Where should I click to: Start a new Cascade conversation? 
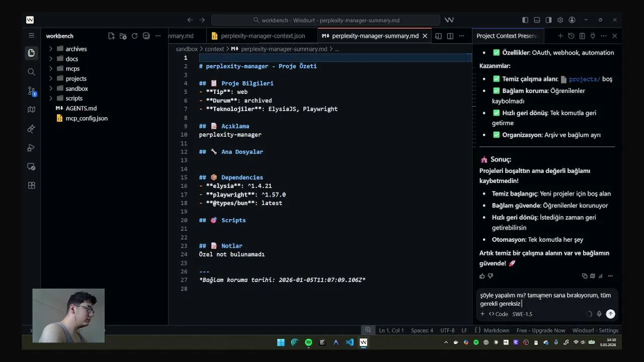[560, 36]
